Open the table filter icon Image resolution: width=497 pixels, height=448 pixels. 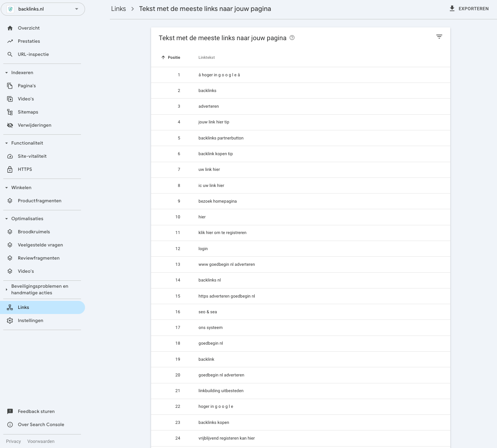pyautogui.click(x=439, y=37)
